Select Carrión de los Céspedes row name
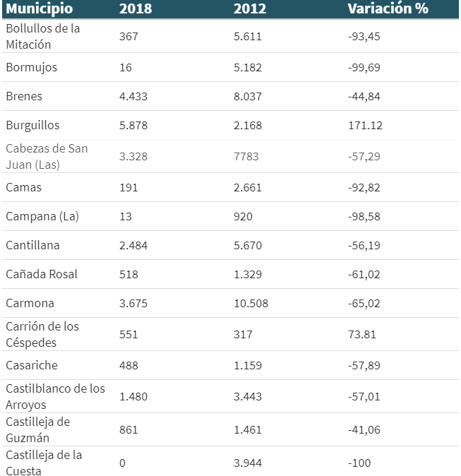This screenshot has height=476, width=461. [42, 334]
